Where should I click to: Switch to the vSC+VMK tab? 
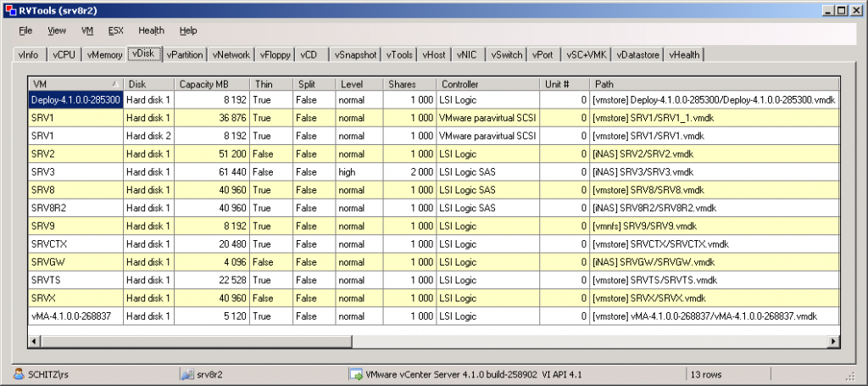tap(587, 55)
